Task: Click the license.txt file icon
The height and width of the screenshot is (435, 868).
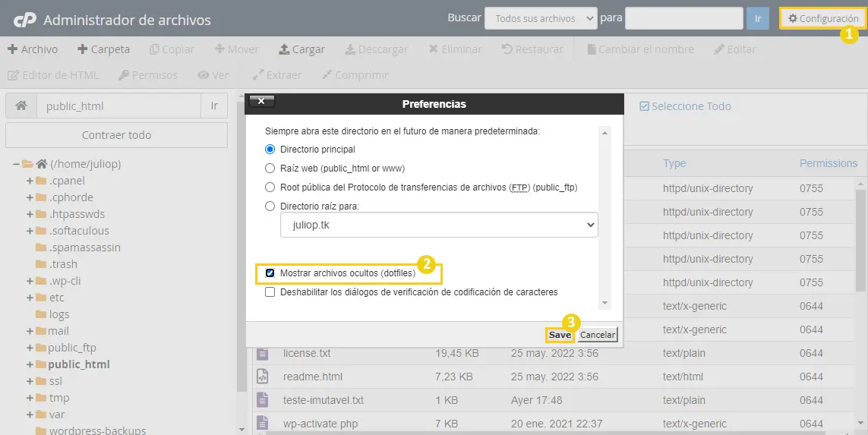Action: [263, 353]
